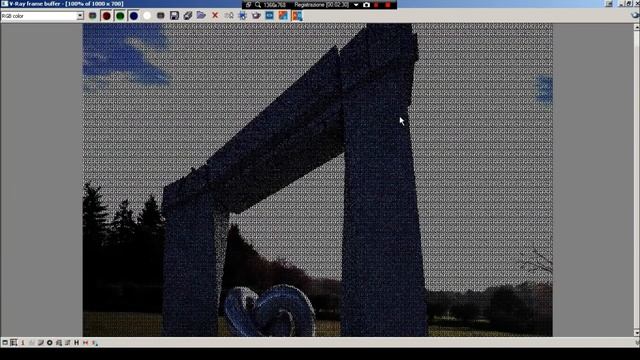Click the recorder magnifier zoom icon
This screenshot has width=640, height=360.
point(258,5)
